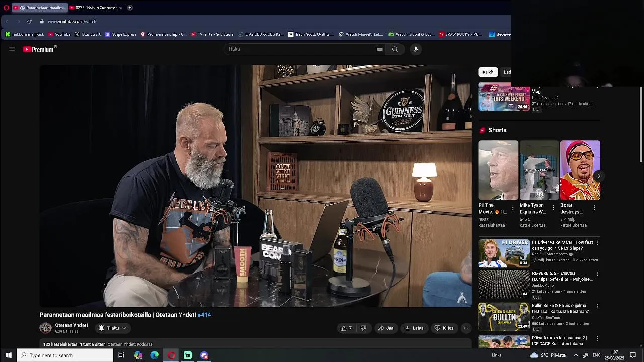Open the Watch Marvel's Luk... bookmark
This screenshot has height=362, width=644.
[x=361, y=34]
